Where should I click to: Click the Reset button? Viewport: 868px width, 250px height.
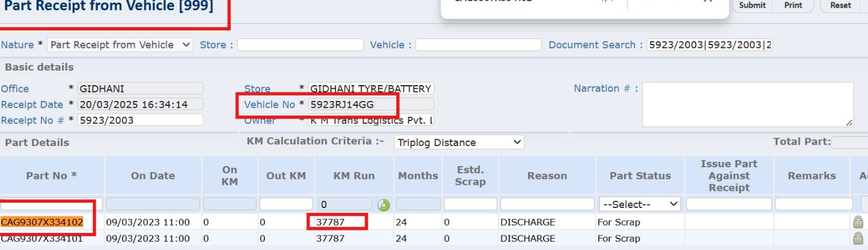coord(840,5)
